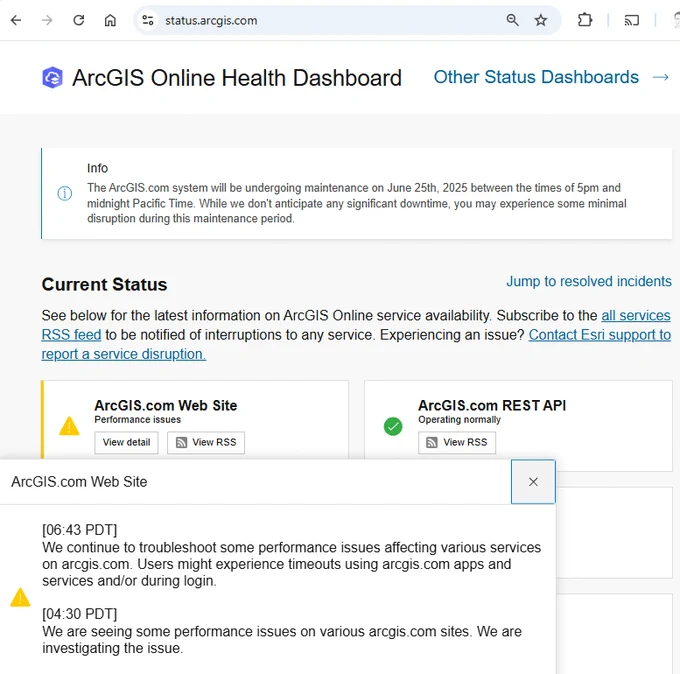The height and width of the screenshot is (674, 680).
Task: Click the address bar URL status.arcgis.com
Action: pyautogui.click(x=211, y=21)
